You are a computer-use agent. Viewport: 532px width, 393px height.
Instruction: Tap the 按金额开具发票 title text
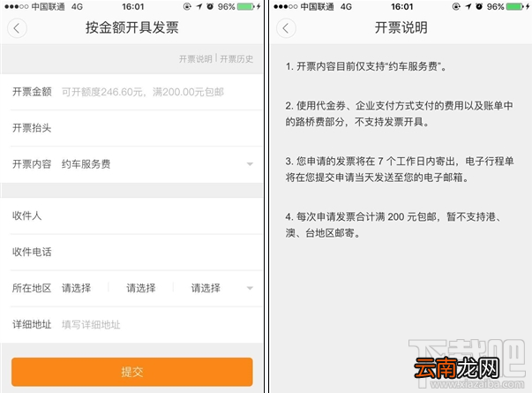[132, 28]
